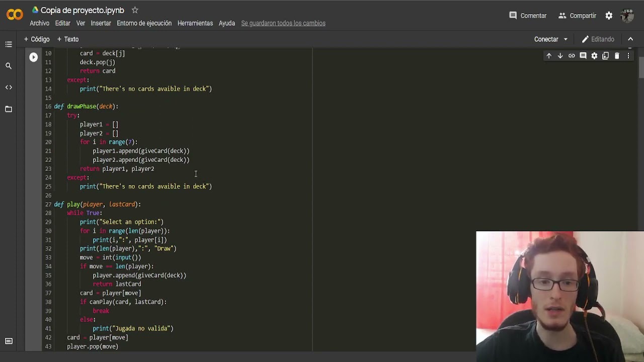Click code line move = int(input())

coord(110,257)
